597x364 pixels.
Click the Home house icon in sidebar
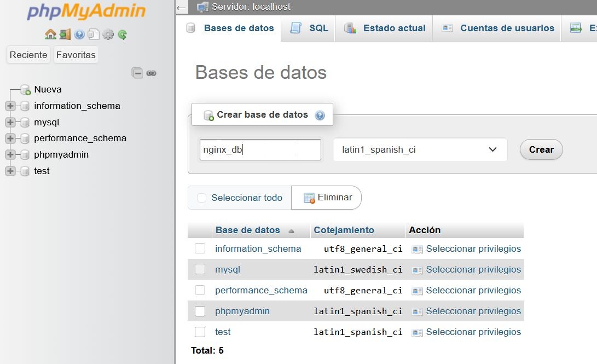pos(50,34)
